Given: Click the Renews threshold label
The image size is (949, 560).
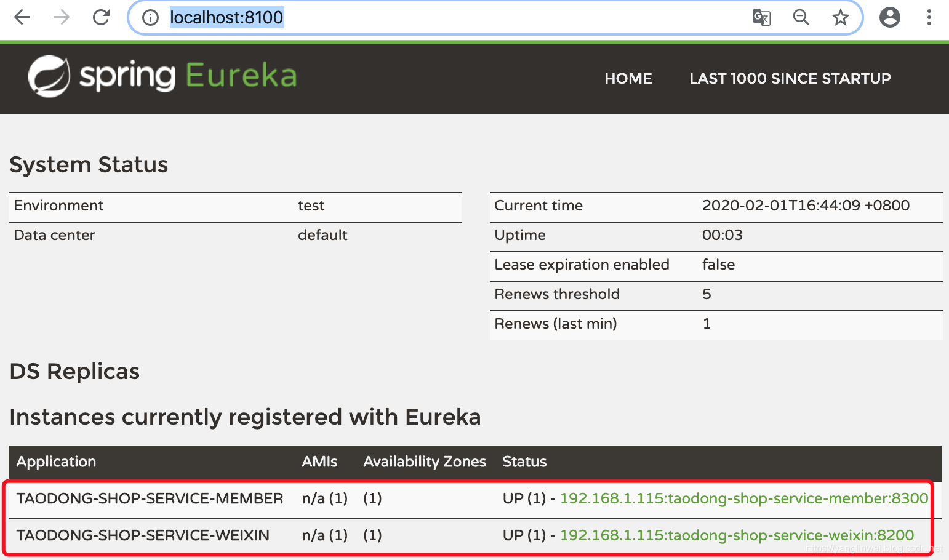Looking at the screenshot, I should click(557, 294).
